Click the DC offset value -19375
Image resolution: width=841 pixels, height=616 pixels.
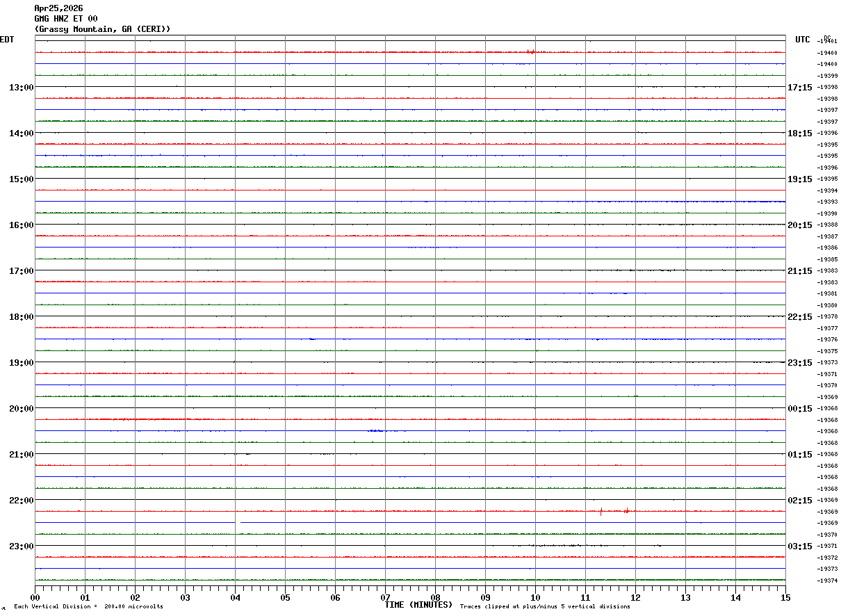click(x=828, y=351)
